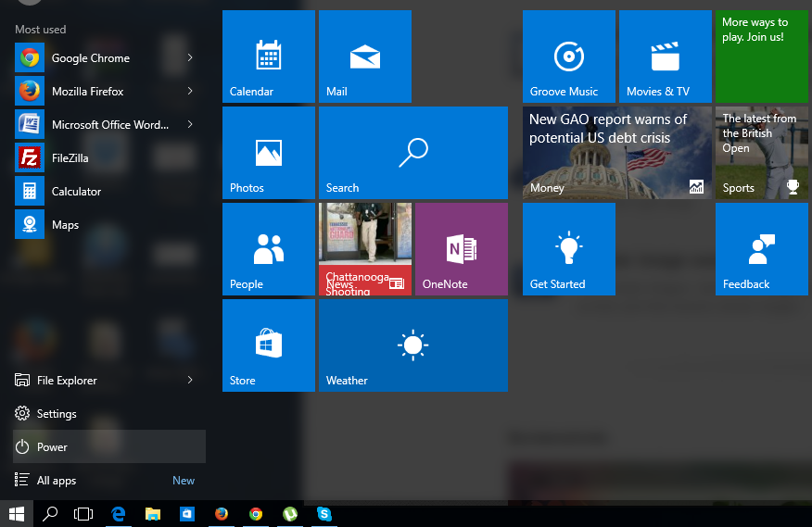812x527 pixels.
Task: Expand Mozilla Firefox jump list arrow
Action: tap(190, 91)
